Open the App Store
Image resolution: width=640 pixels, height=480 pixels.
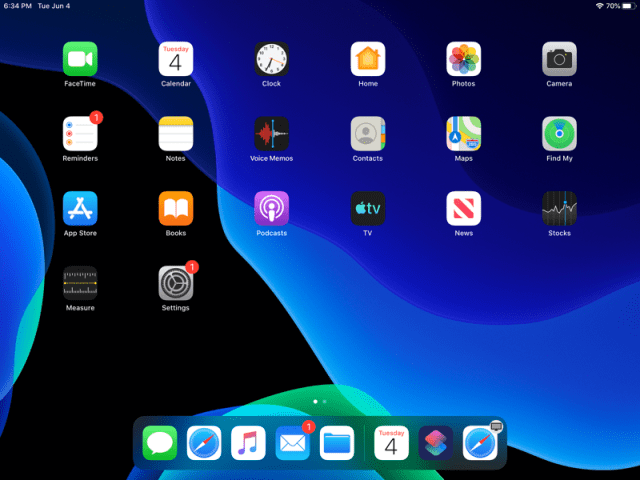point(80,208)
